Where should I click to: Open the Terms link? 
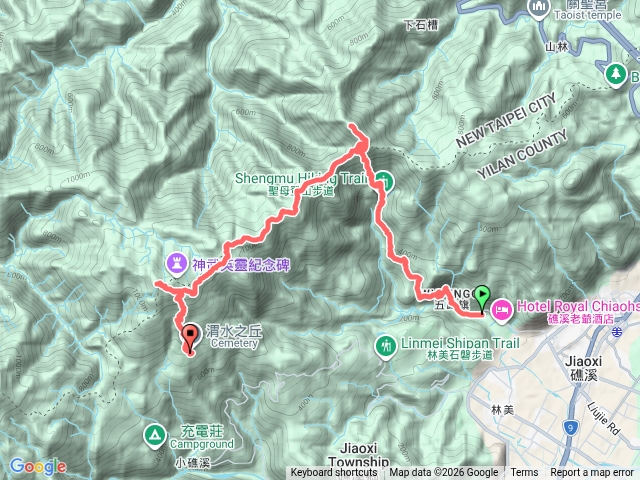click(x=524, y=473)
